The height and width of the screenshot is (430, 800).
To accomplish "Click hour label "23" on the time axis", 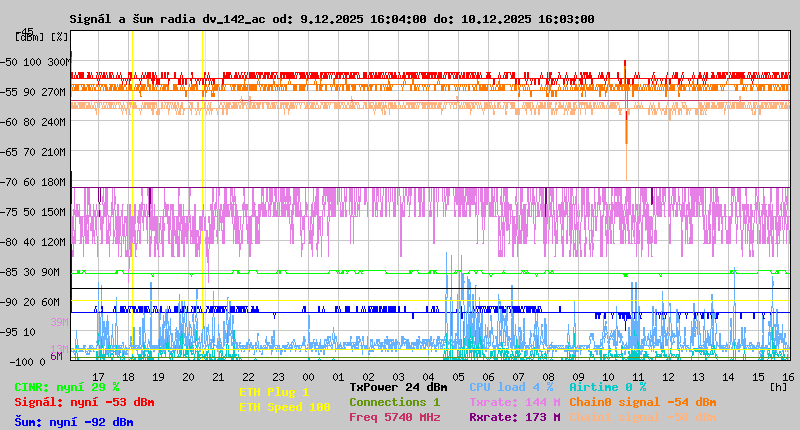I will [x=279, y=377].
